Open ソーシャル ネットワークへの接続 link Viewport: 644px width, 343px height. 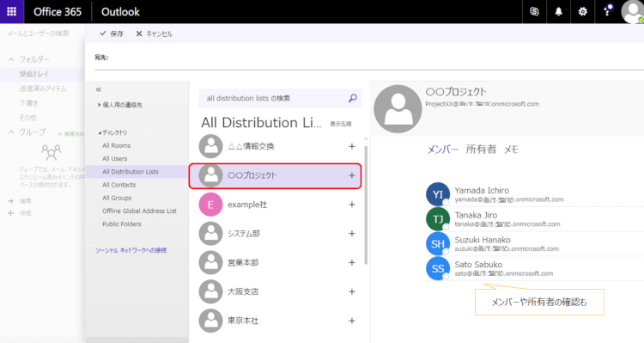point(131,250)
